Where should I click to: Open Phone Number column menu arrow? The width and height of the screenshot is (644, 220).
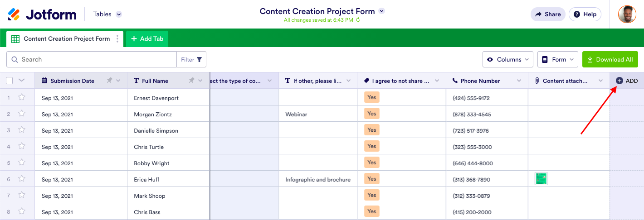tap(519, 81)
